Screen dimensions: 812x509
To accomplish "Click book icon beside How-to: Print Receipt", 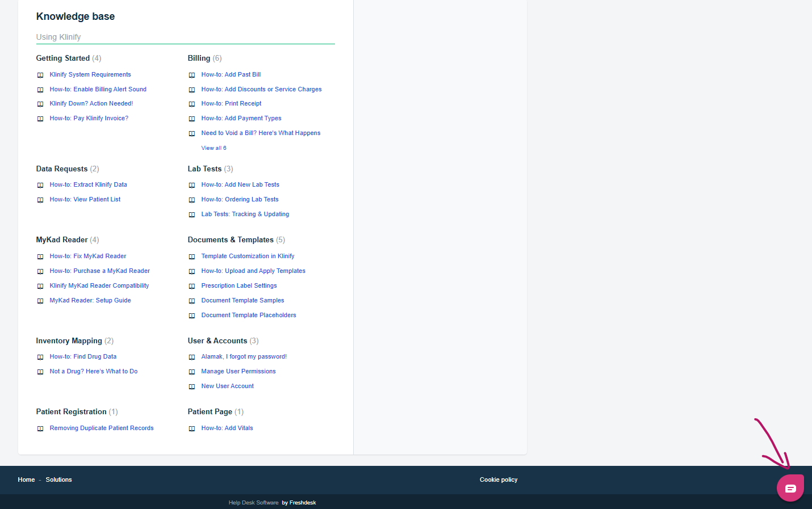I will (192, 104).
